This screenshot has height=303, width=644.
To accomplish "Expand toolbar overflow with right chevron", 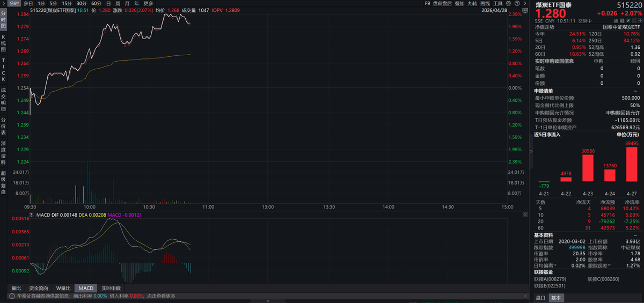I will pos(525,3).
